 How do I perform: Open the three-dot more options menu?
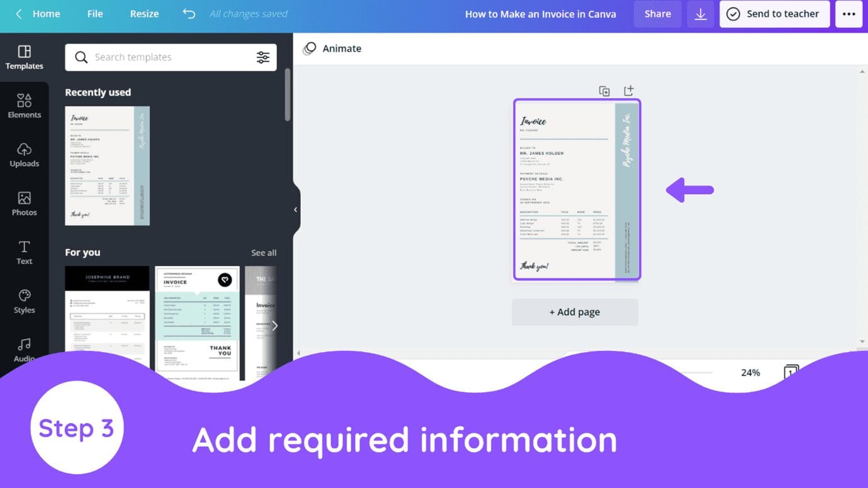[x=848, y=14]
